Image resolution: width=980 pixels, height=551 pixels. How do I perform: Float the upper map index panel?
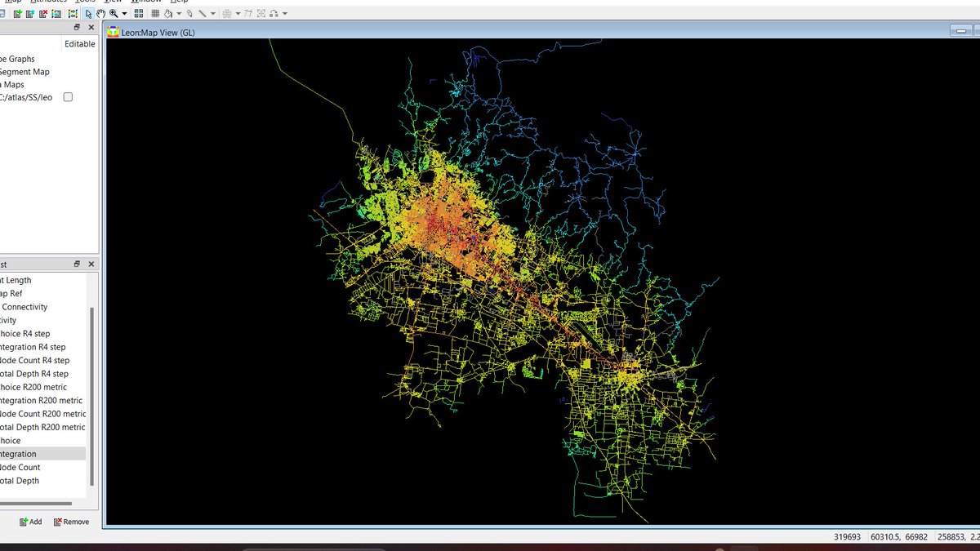(77, 27)
